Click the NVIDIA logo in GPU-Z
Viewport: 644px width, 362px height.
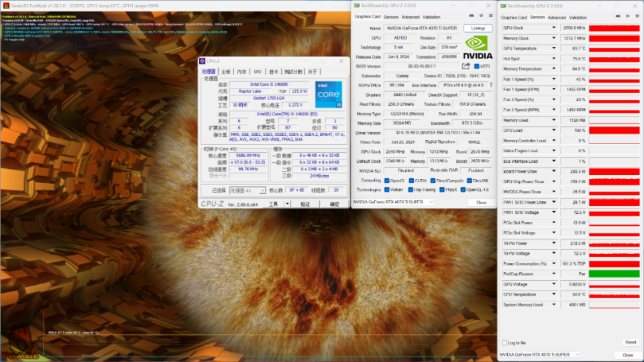[478, 48]
